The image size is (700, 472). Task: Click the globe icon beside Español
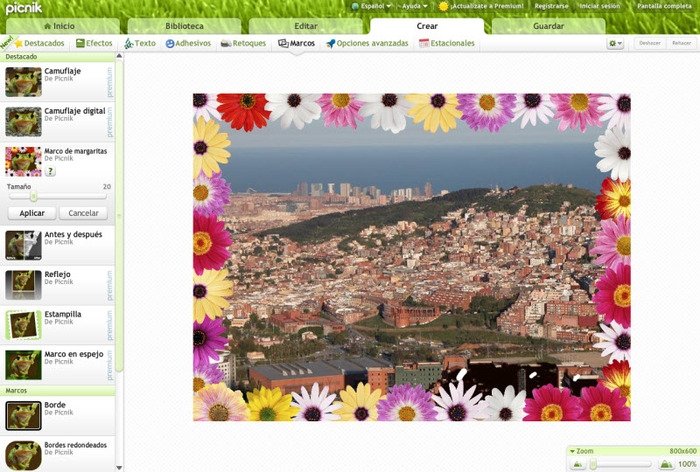[355, 6]
